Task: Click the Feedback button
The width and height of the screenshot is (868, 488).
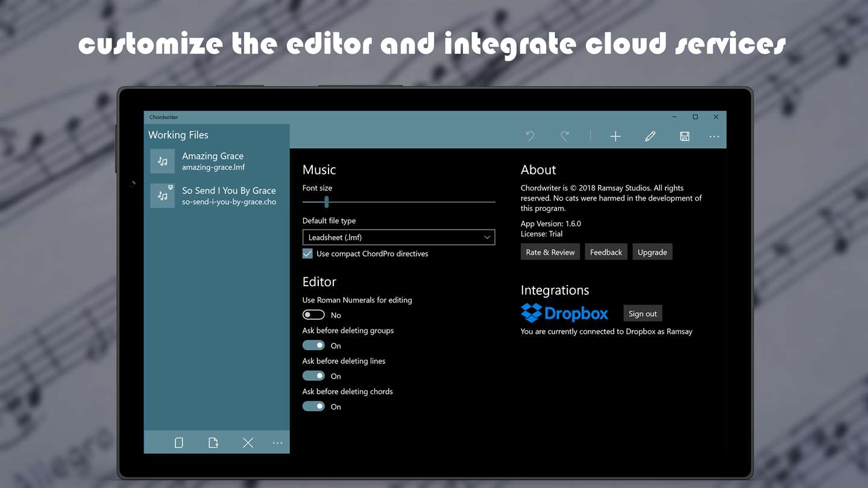Action: click(x=606, y=252)
